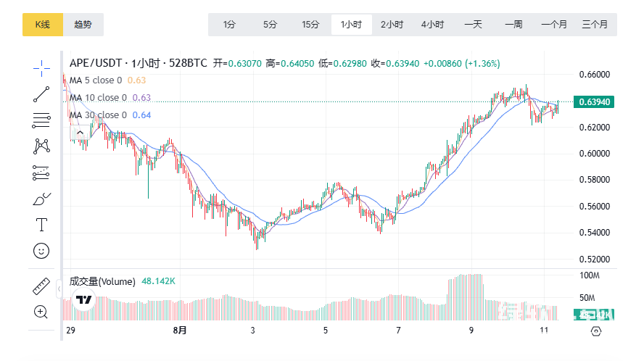Open the Fibonacci retracement tool
The width and height of the screenshot is (644, 361).
click(x=41, y=120)
